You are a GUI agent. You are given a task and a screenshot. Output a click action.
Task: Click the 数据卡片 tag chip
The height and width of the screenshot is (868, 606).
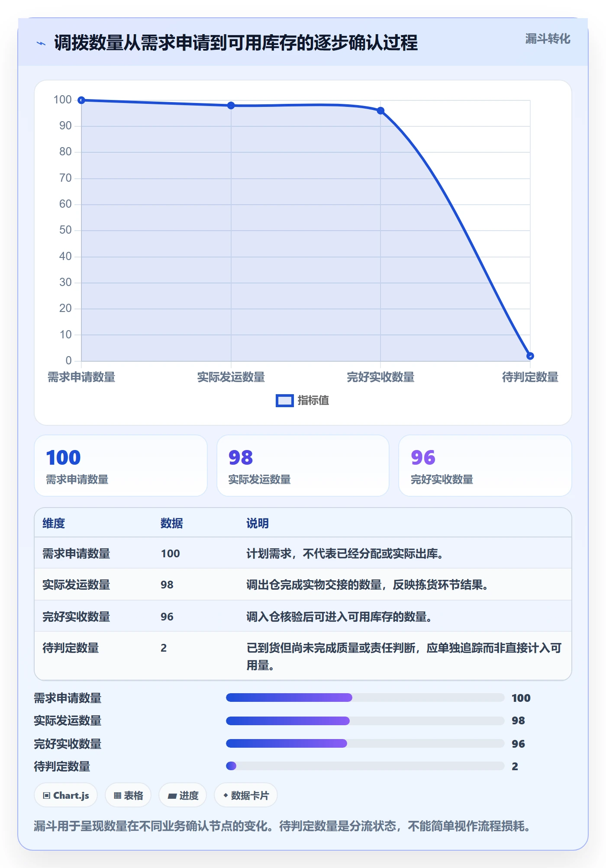click(x=246, y=795)
